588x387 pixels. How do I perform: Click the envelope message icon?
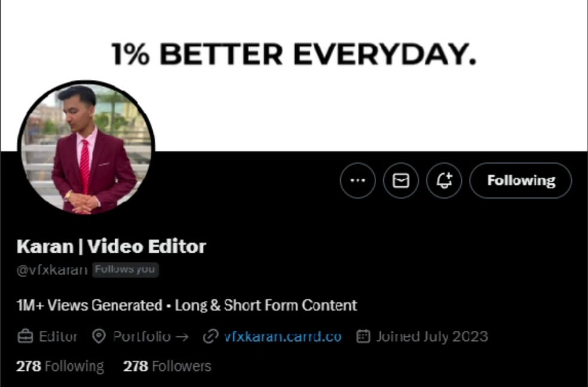pyautogui.click(x=401, y=180)
